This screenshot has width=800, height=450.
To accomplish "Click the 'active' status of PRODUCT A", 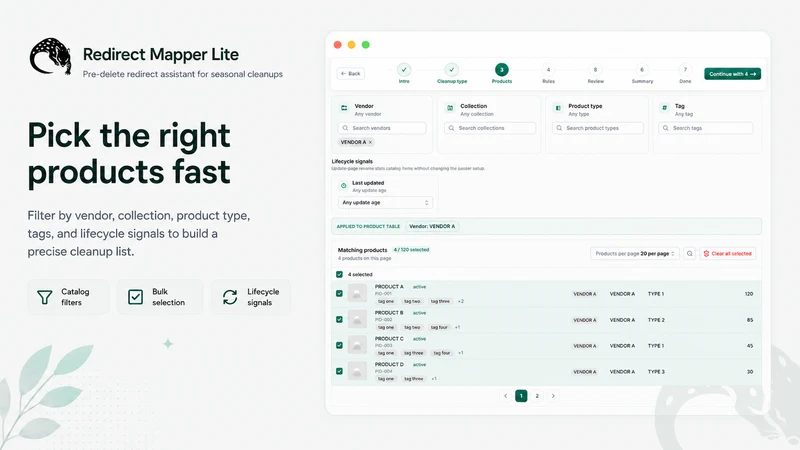I will point(419,287).
